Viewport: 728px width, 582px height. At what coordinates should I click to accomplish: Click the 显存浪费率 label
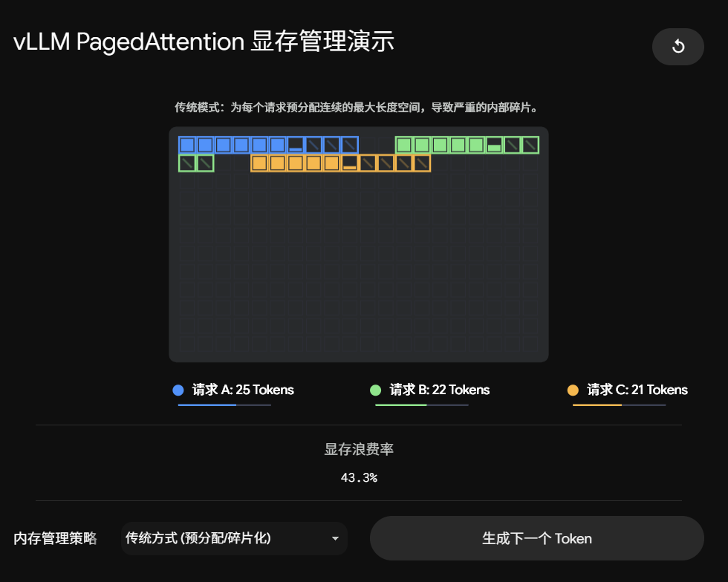(x=359, y=449)
